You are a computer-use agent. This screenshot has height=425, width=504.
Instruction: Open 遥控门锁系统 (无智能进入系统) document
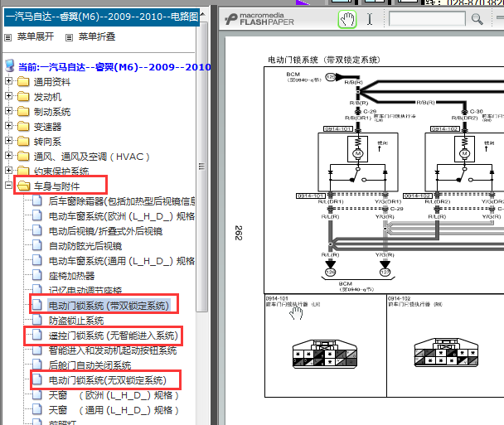pos(113,336)
